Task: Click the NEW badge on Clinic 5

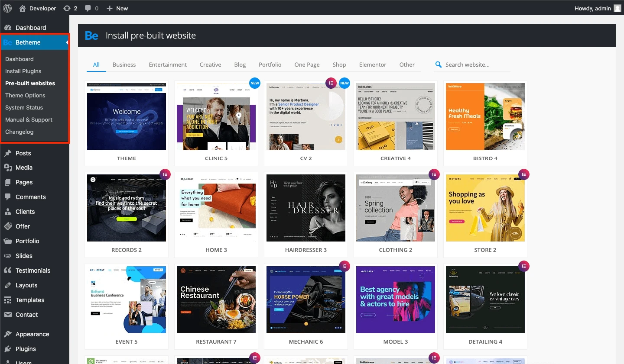Action: click(255, 83)
